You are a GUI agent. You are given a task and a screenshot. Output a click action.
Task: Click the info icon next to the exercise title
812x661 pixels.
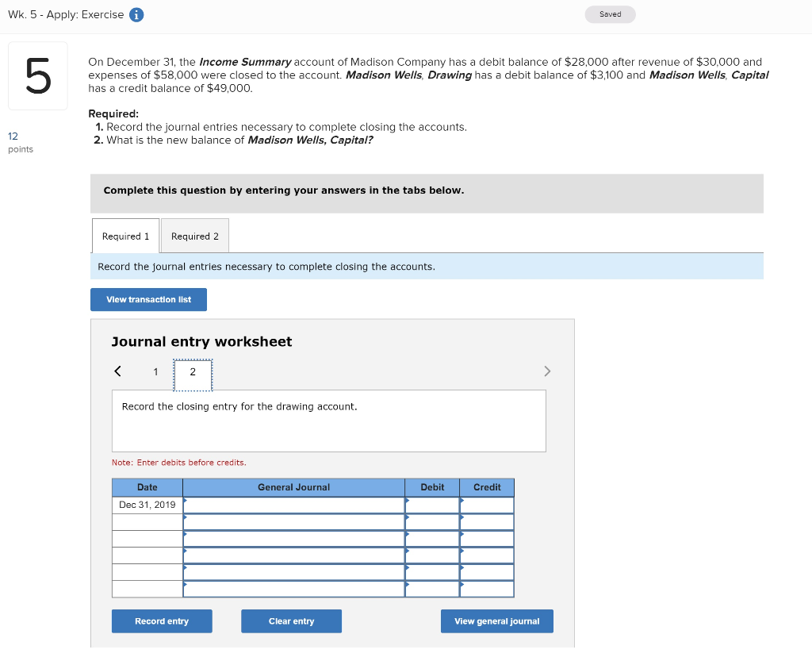point(136,13)
